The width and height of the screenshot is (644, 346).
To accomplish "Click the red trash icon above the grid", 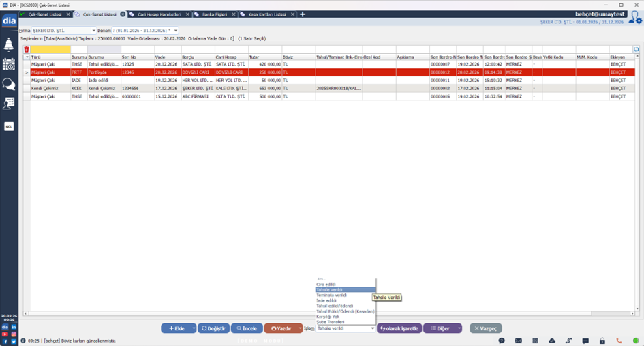I will [x=27, y=49].
